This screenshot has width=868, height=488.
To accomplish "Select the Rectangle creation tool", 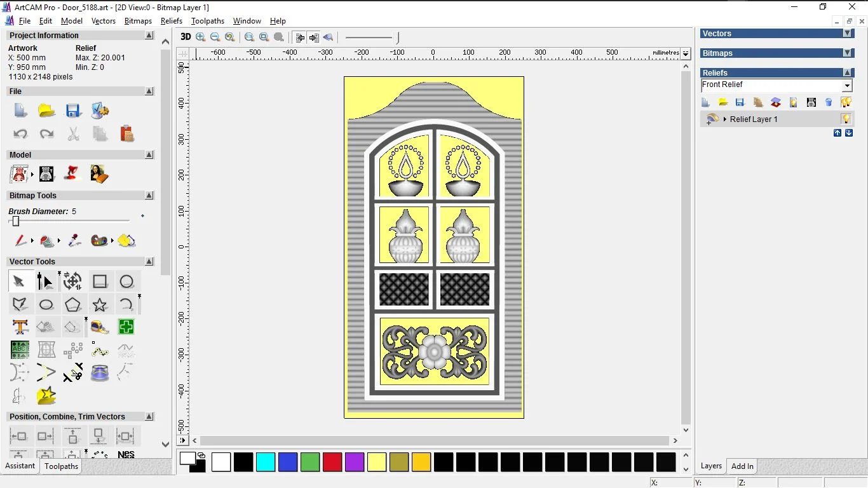I will (101, 281).
